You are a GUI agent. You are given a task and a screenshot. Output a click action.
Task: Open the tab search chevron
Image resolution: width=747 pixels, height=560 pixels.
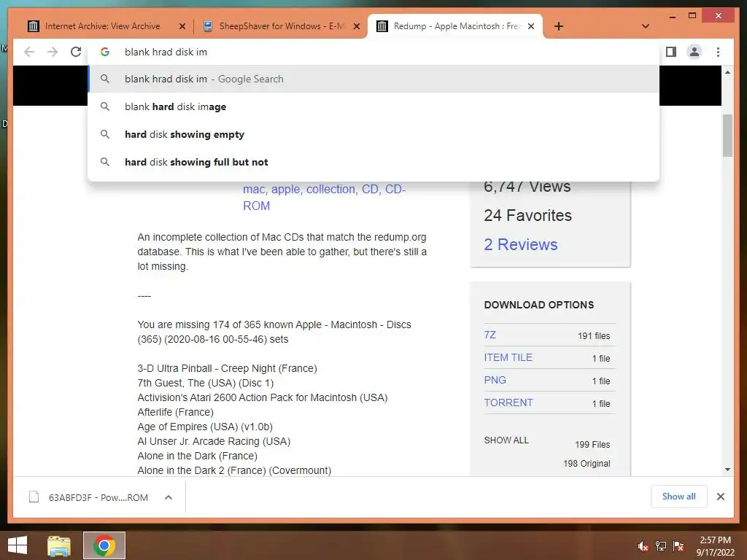(x=646, y=26)
